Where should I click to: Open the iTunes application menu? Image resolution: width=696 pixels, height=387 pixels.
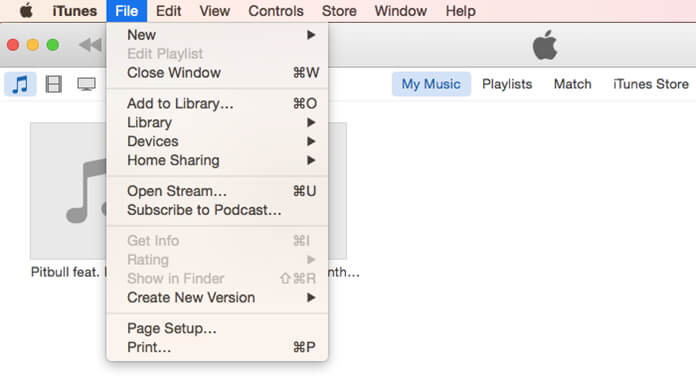click(75, 11)
